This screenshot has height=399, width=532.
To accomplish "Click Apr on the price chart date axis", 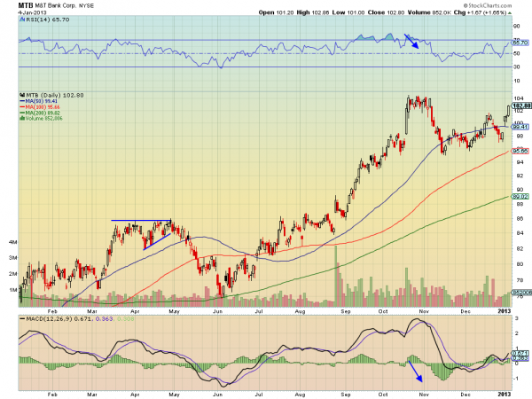I will click(x=135, y=311).
